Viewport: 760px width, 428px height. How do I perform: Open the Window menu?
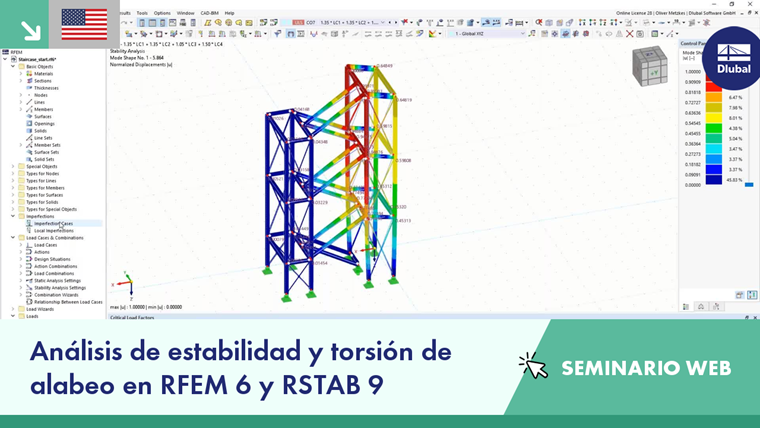point(185,13)
